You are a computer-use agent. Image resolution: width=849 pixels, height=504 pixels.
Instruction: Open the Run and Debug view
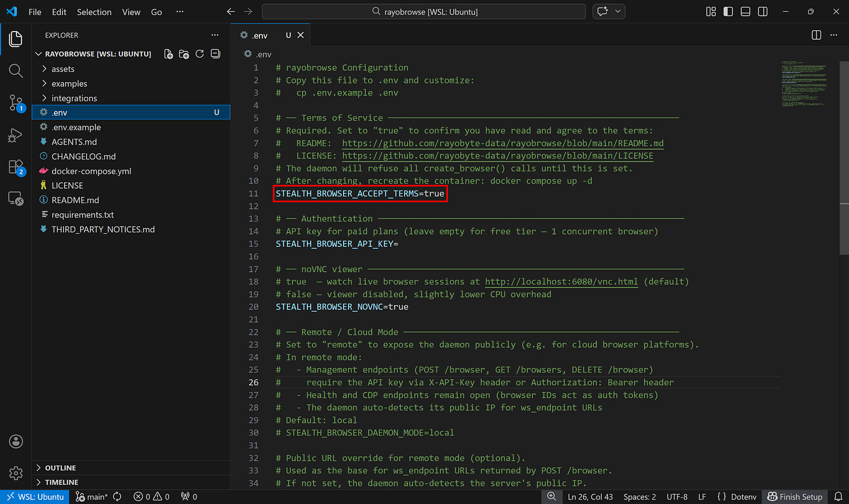pyautogui.click(x=15, y=135)
